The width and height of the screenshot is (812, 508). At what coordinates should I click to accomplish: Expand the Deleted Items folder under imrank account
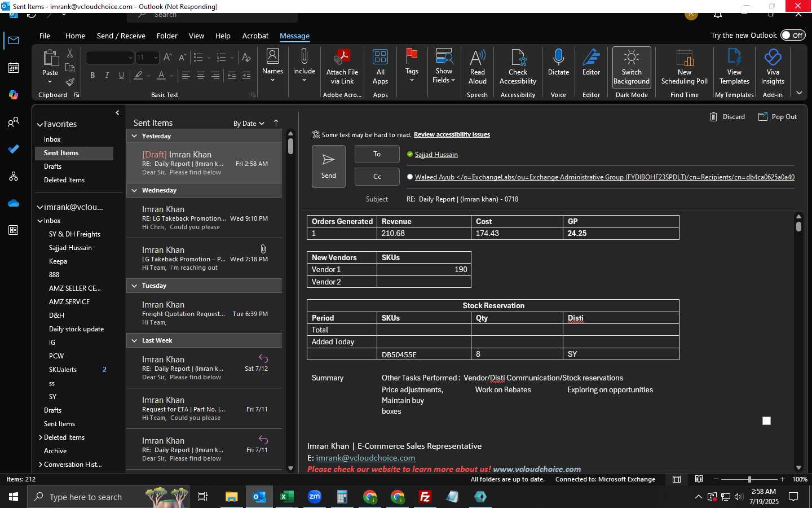click(x=41, y=437)
